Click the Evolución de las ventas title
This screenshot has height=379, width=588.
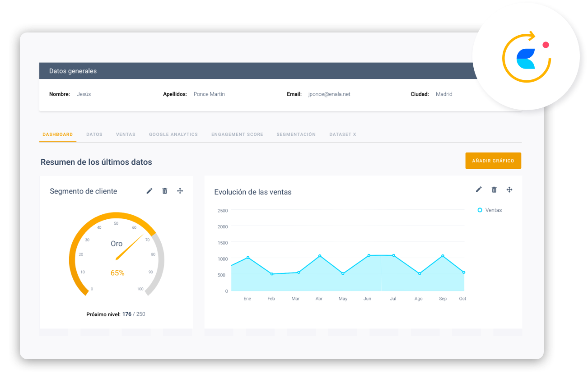[x=253, y=192]
